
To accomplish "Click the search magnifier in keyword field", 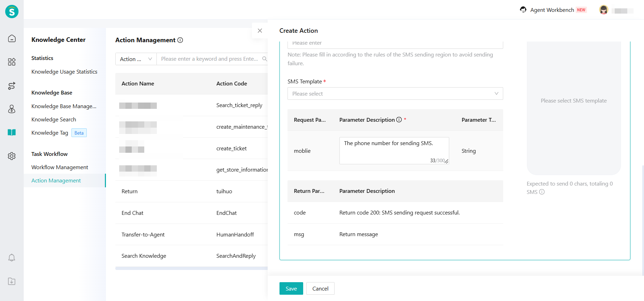I will point(264,59).
